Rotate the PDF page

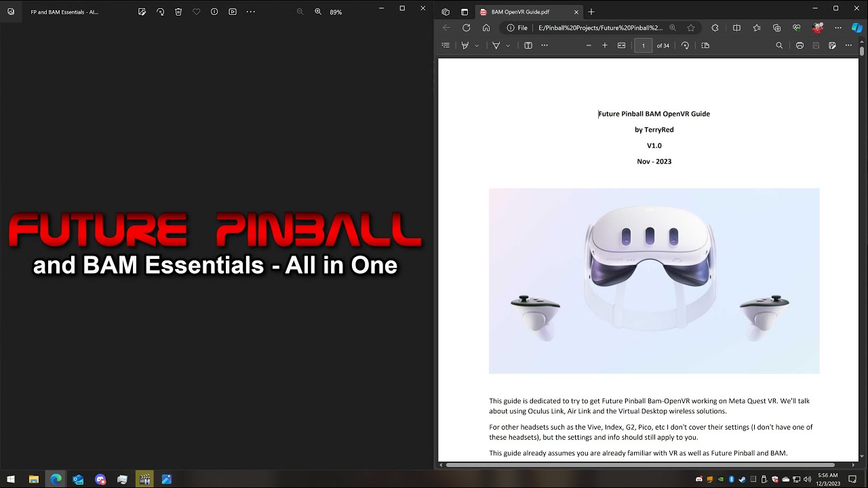686,45
